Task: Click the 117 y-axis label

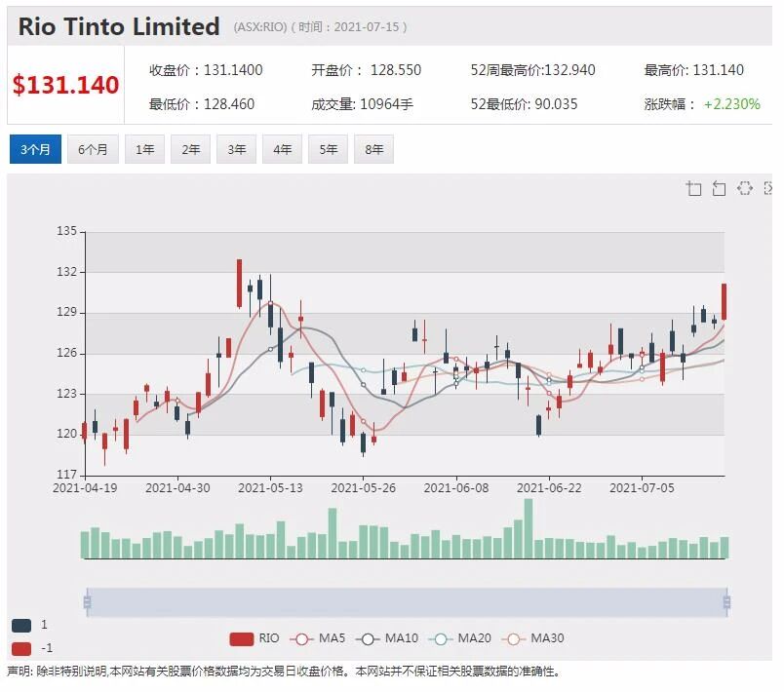Action: (x=66, y=474)
